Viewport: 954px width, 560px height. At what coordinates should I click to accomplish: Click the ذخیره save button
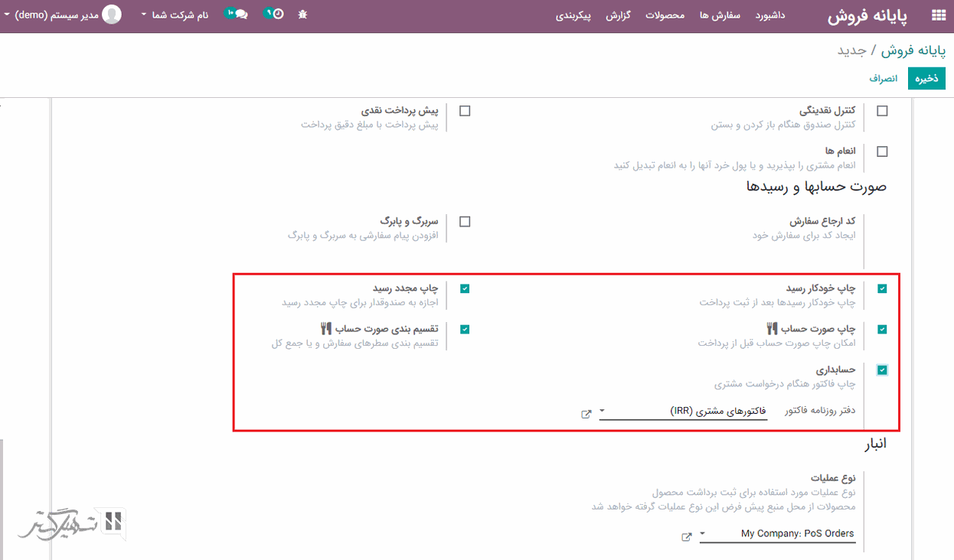[x=926, y=79]
